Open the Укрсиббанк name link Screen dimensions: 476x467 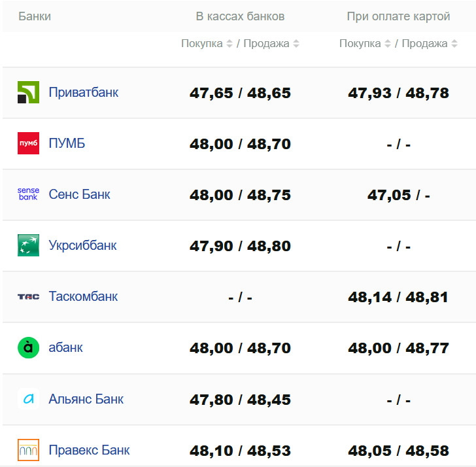[82, 245]
